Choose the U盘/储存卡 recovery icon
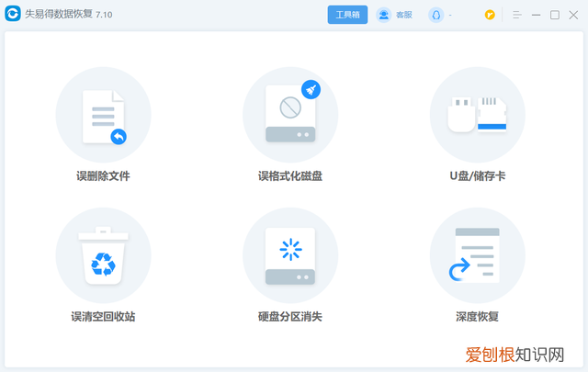Screen dimensions: 588x372 pos(478,115)
